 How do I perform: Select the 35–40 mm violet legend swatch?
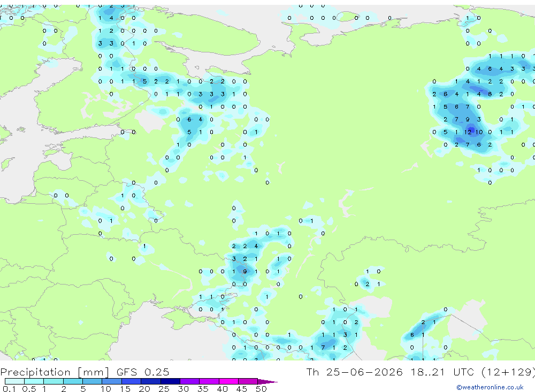tap(209, 381)
